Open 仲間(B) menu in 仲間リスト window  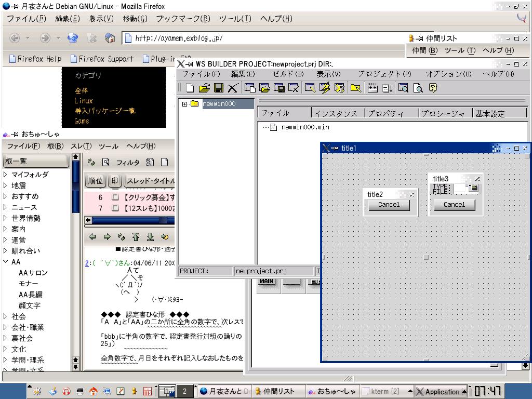pyautogui.click(x=425, y=50)
